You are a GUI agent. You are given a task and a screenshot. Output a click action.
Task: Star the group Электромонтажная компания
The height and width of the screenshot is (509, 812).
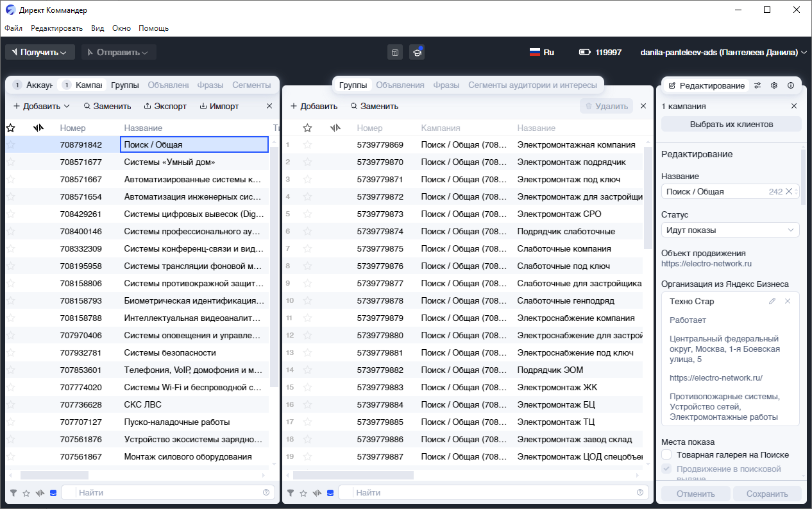point(307,145)
